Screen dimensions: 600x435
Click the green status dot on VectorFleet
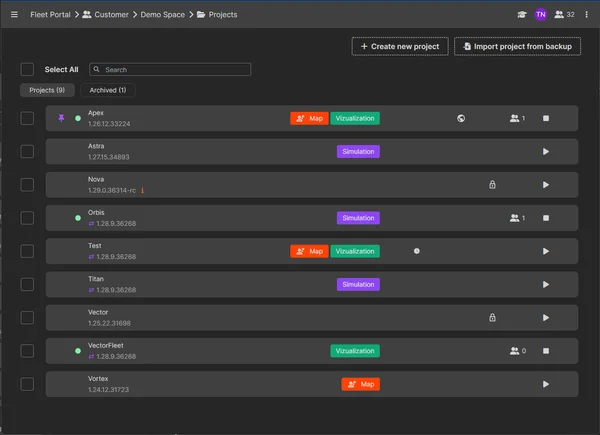78,351
